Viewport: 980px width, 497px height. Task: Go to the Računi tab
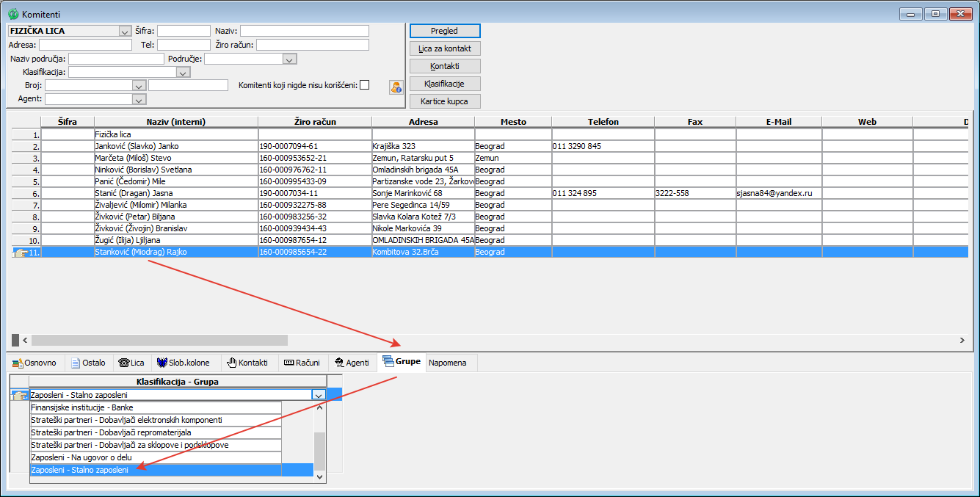tap(301, 363)
